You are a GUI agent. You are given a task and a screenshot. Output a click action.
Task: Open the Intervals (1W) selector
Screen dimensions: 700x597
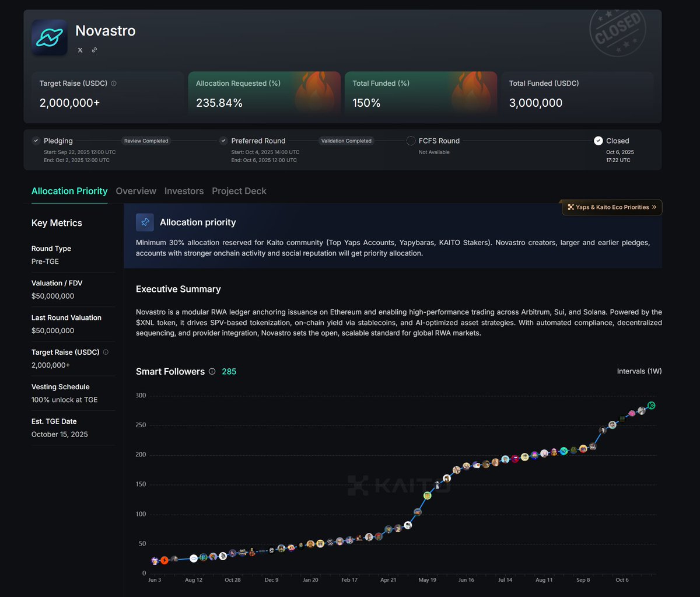point(639,371)
